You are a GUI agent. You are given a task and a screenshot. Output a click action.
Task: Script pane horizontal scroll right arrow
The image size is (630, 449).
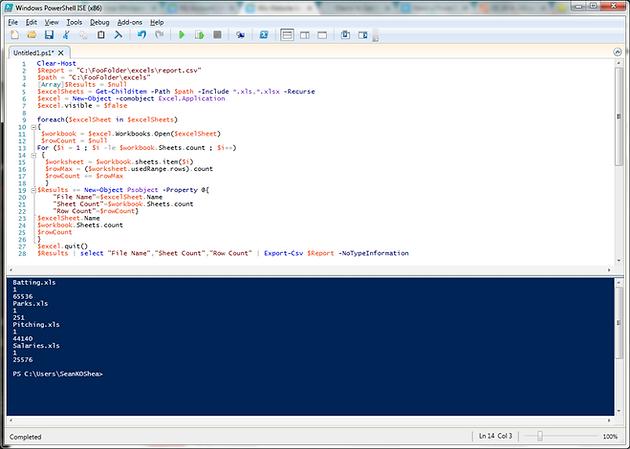pos(609,270)
